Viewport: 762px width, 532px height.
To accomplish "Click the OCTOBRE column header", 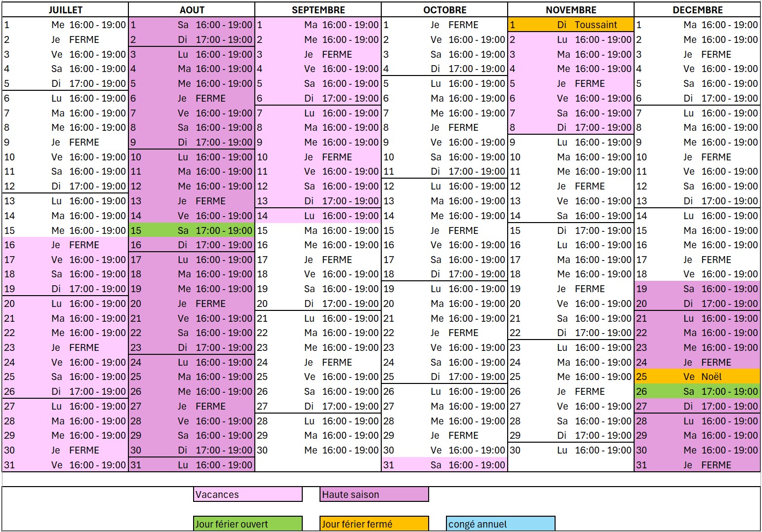I will coord(444,10).
